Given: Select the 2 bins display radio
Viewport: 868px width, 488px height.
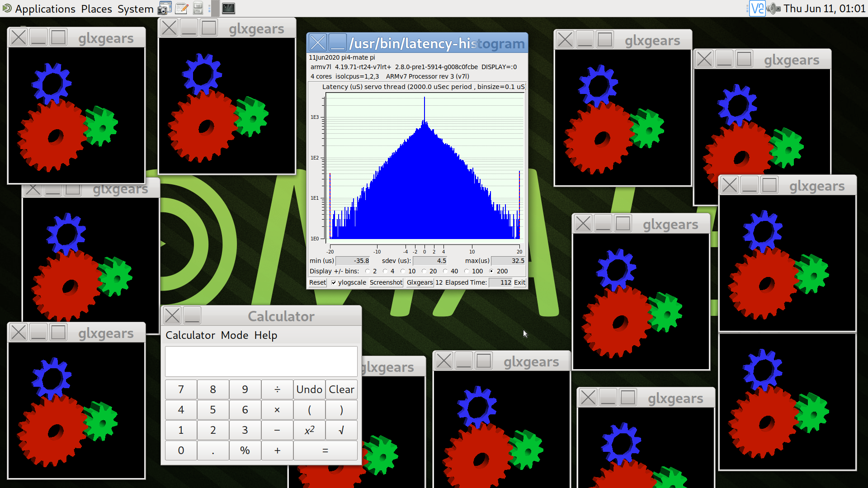Looking at the screenshot, I should 367,271.
